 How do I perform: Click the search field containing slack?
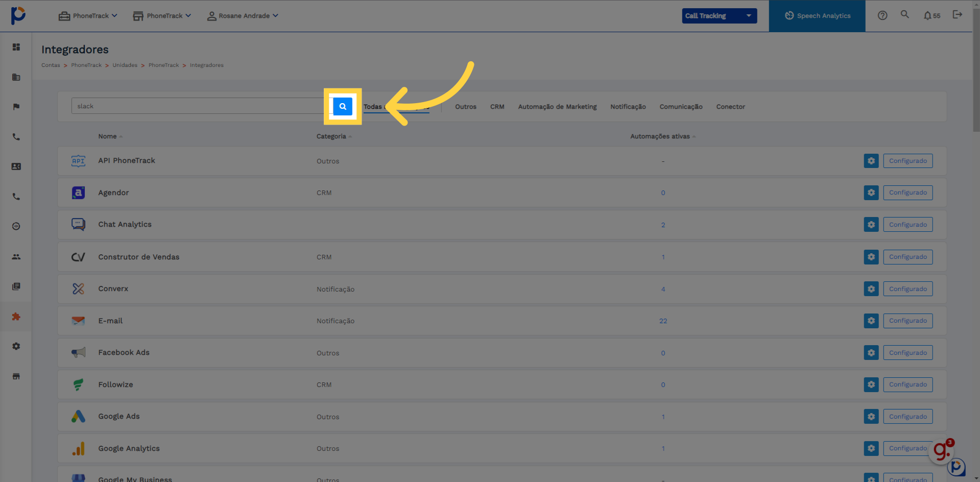202,106
